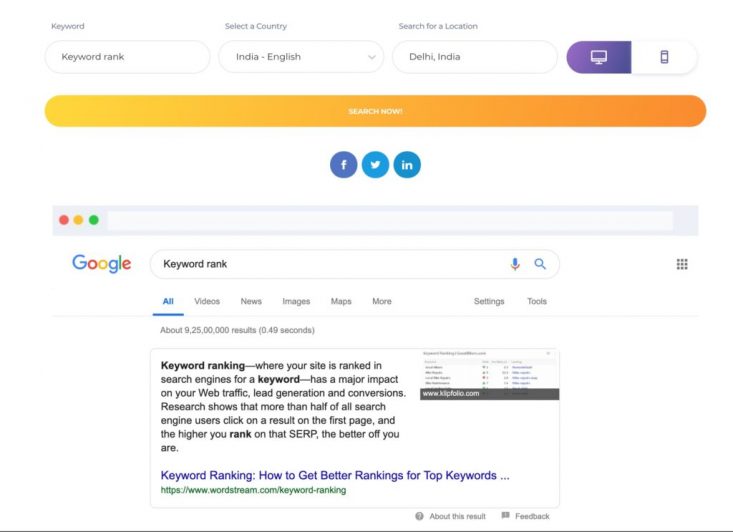Viewport: 733px width, 532px height.
Task: Click the About this result link
Action: [457, 516]
